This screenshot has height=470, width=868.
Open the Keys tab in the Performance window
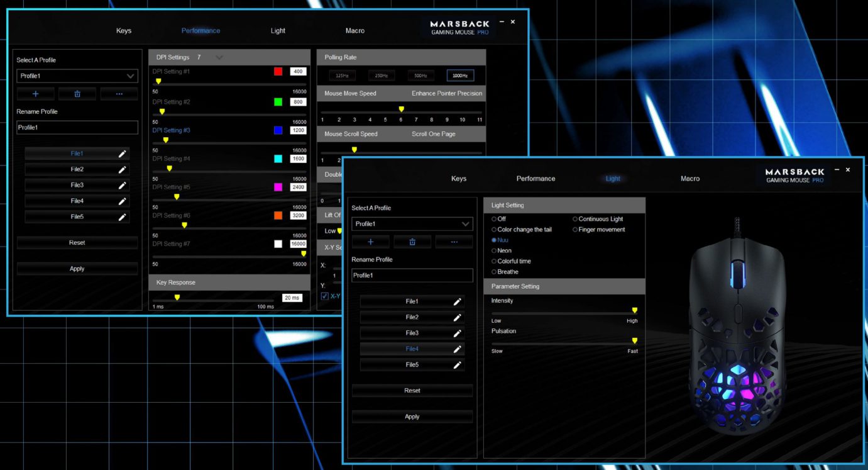click(124, 31)
